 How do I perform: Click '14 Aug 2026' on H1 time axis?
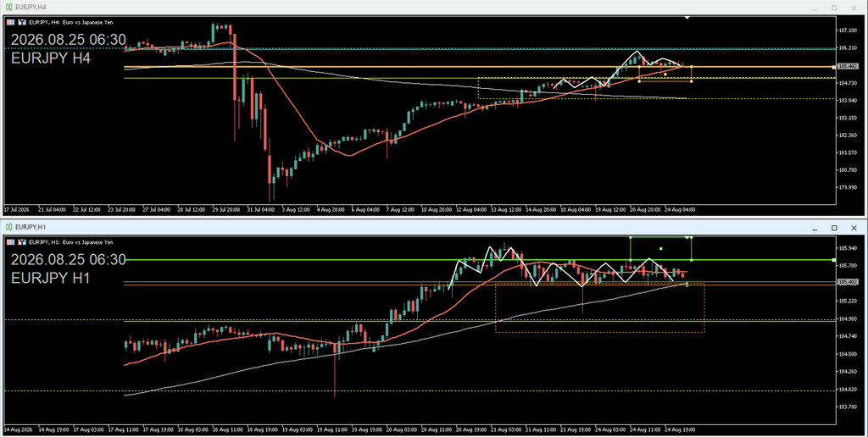pos(19,429)
